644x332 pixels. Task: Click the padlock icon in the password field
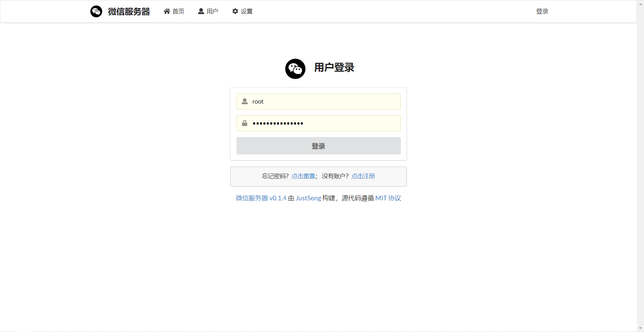click(x=244, y=123)
